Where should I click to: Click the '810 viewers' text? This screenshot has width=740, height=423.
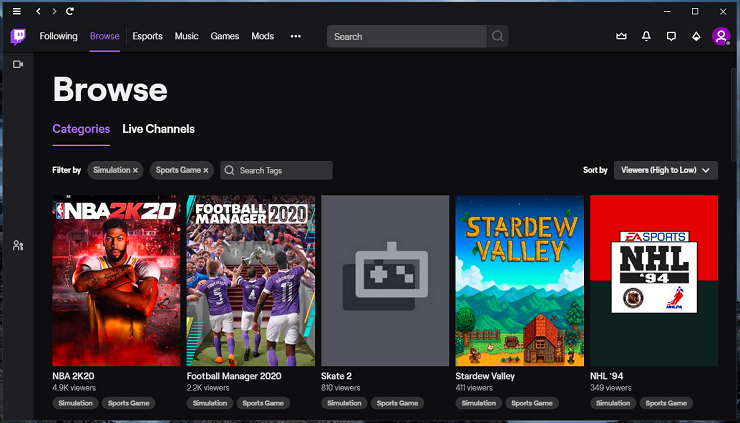tap(341, 388)
